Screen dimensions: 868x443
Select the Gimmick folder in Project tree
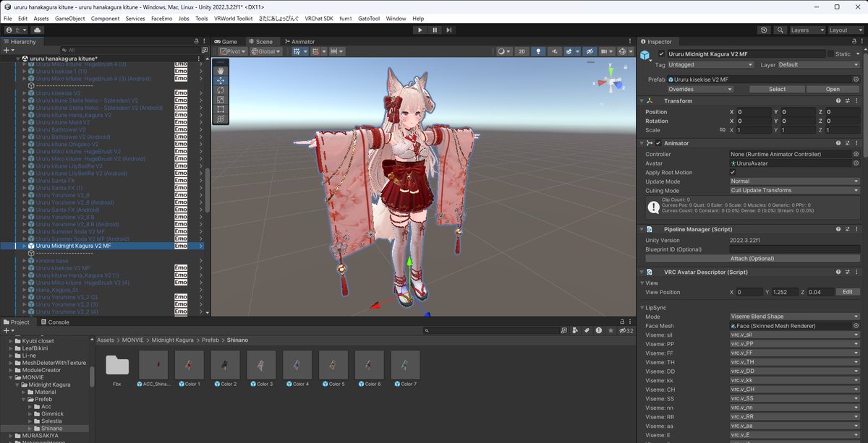coord(52,413)
